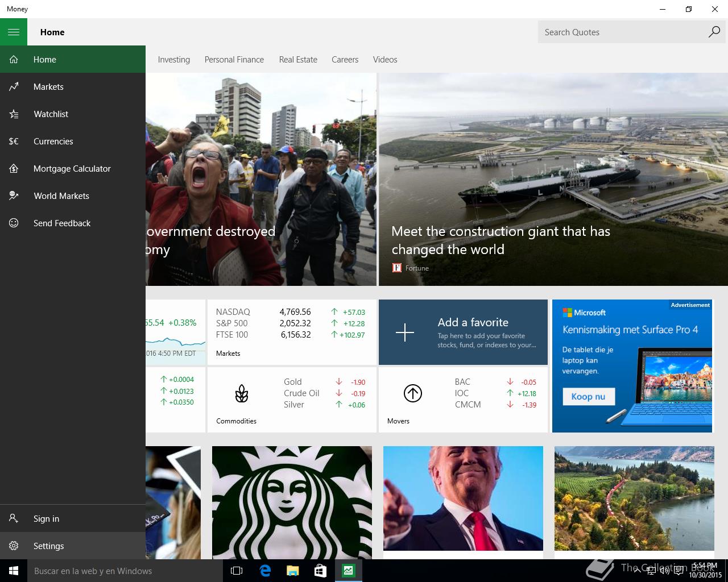Open the graduation cap article thumbnail
The width and height of the screenshot is (728, 582).
173,502
